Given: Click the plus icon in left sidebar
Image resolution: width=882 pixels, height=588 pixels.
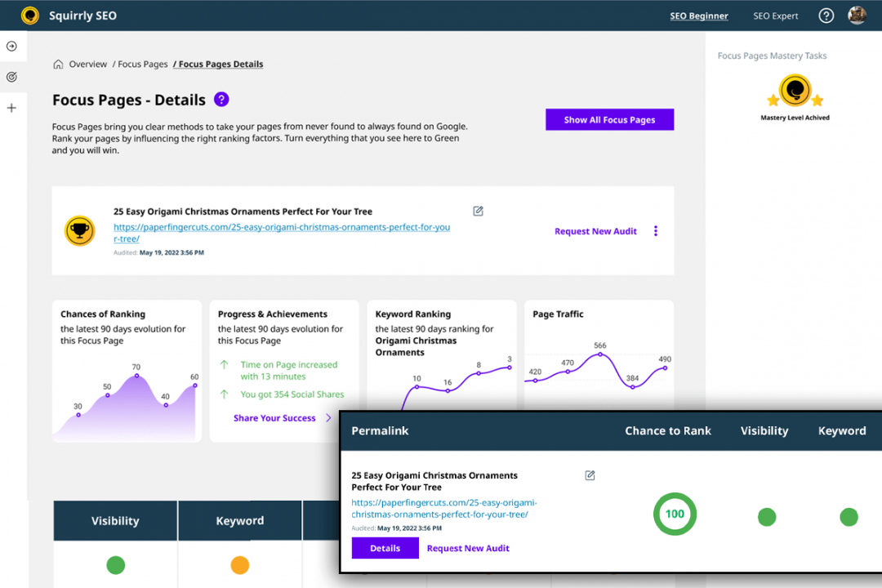Looking at the screenshot, I should point(13,107).
